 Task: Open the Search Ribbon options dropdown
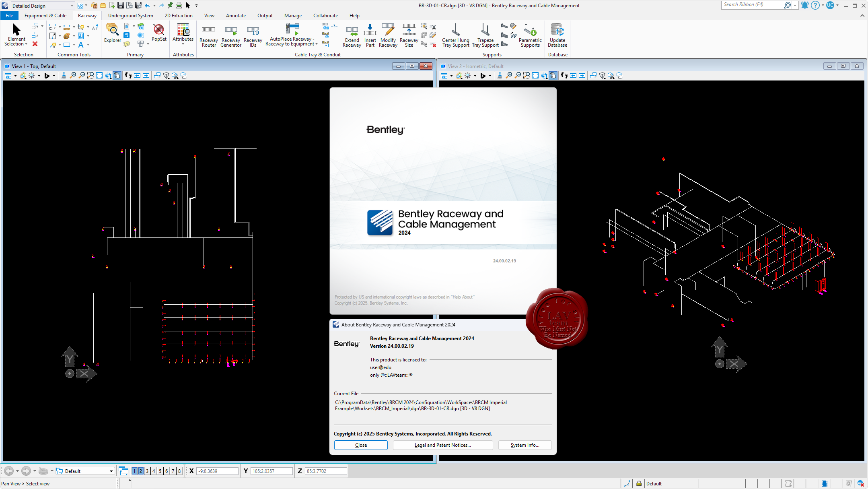(795, 5)
